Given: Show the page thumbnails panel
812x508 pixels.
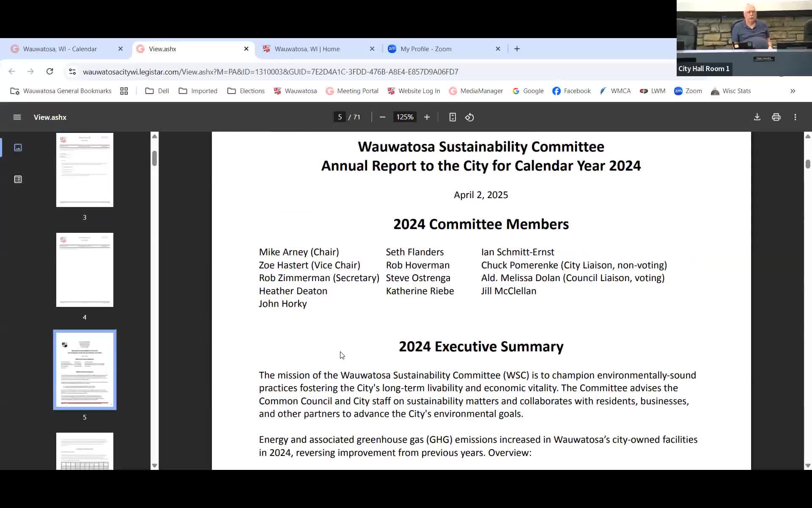Looking at the screenshot, I should pyautogui.click(x=18, y=147).
